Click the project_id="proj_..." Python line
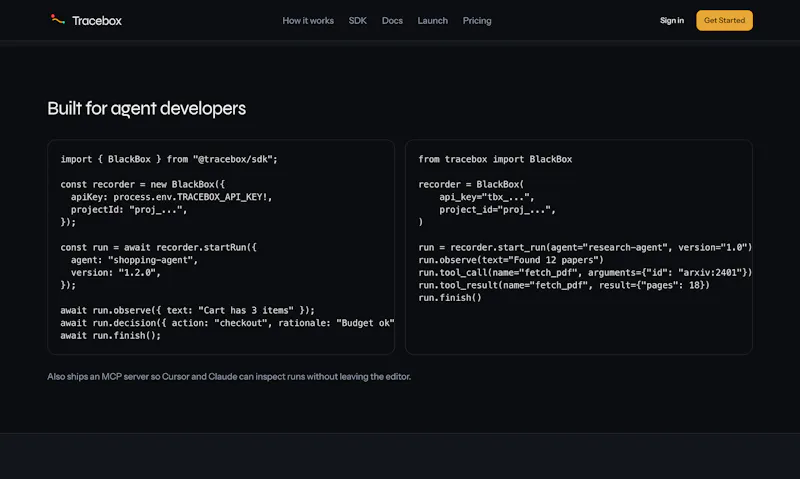 click(x=497, y=210)
